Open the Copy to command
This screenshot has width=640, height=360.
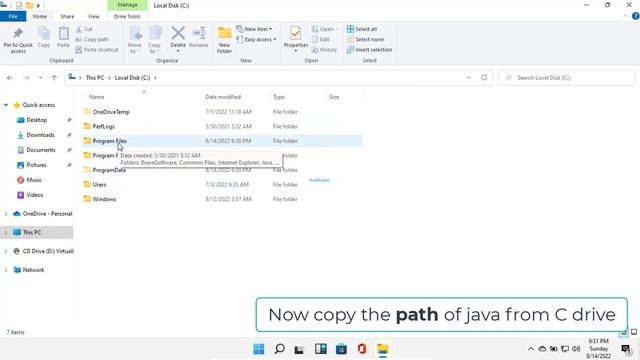154,40
